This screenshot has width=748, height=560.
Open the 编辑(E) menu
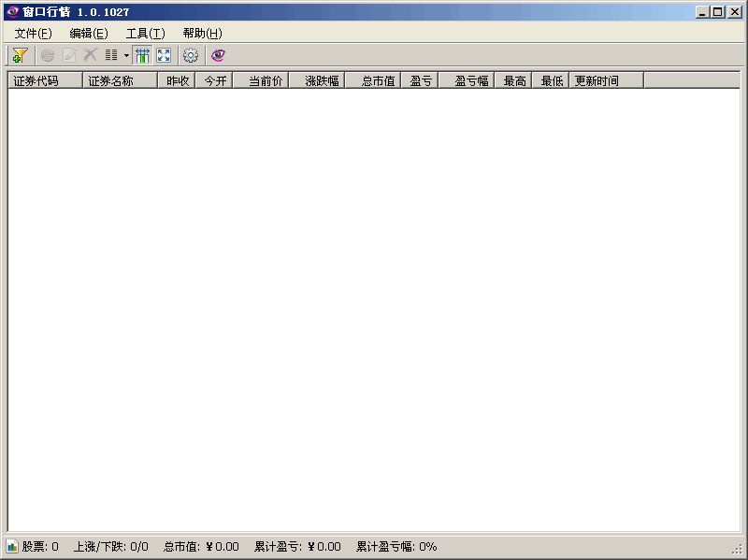click(87, 33)
